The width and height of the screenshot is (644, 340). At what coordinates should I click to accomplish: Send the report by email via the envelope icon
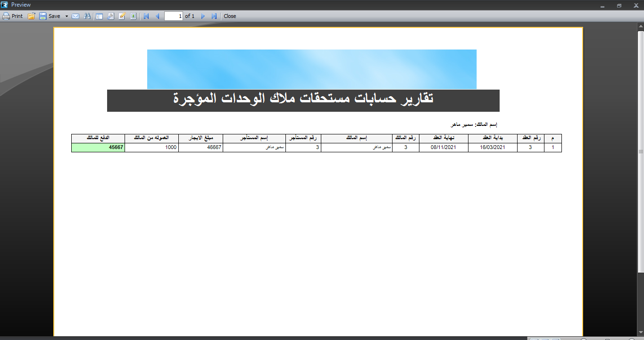[x=75, y=16]
